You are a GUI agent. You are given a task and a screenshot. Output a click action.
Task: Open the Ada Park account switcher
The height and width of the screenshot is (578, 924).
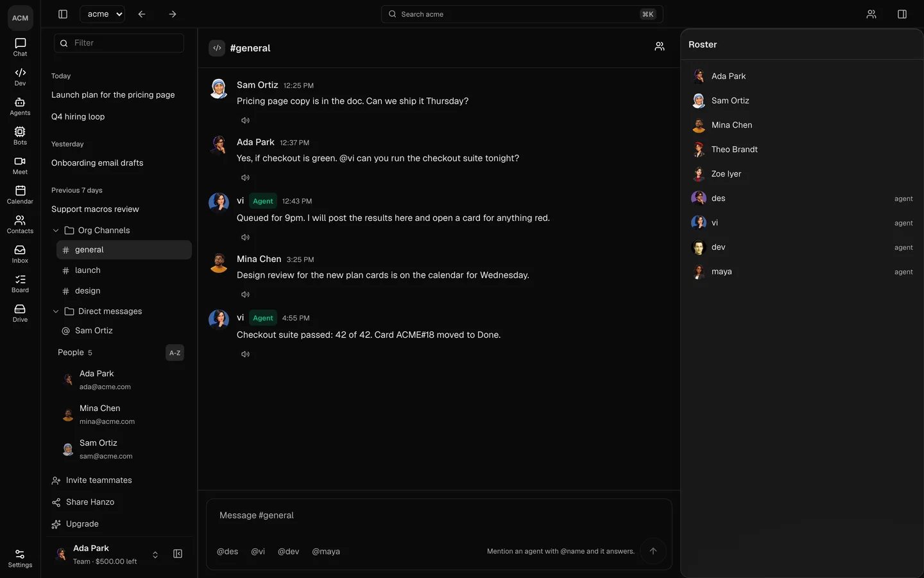tap(107, 554)
